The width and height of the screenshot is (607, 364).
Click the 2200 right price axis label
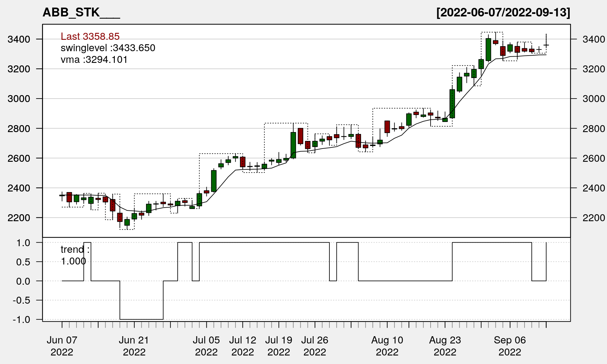point(594,218)
